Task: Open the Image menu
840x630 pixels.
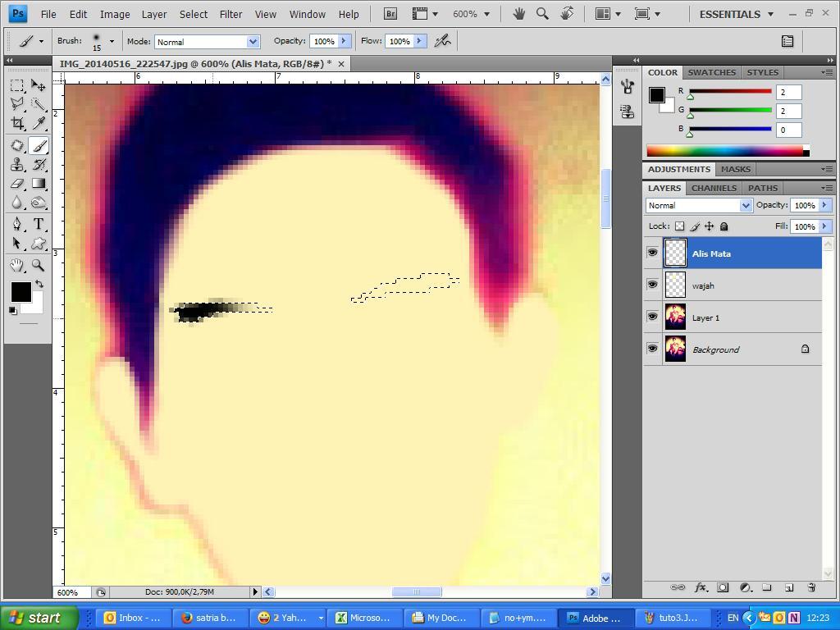Action: (x=115, y=15)
